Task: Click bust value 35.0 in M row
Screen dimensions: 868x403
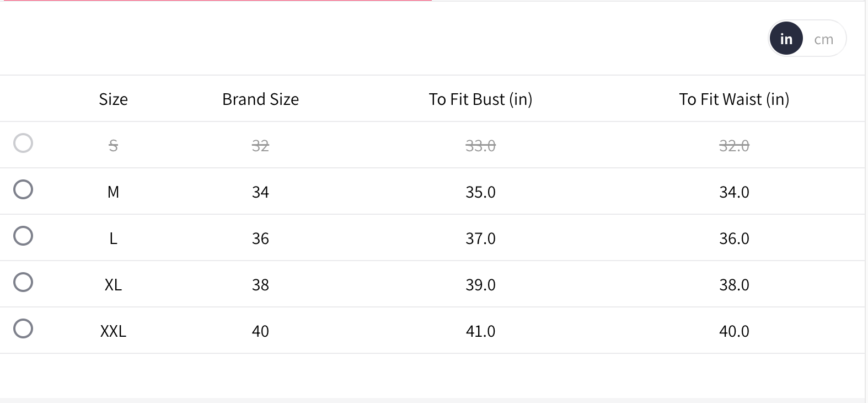Action: [480, 192]
